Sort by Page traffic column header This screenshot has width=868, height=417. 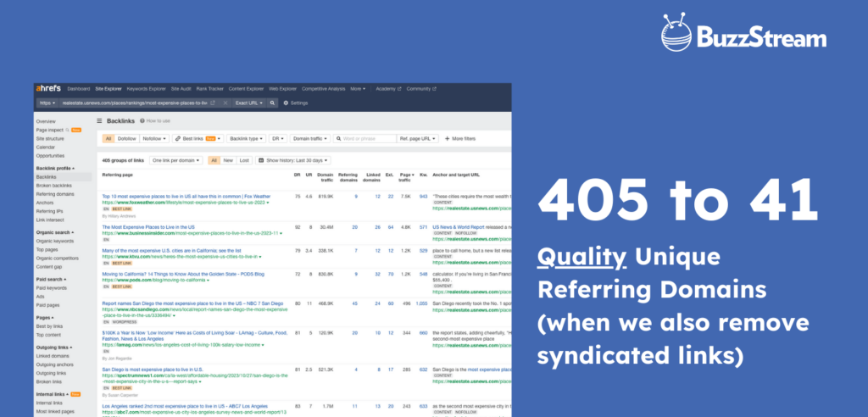pos(406,175)
